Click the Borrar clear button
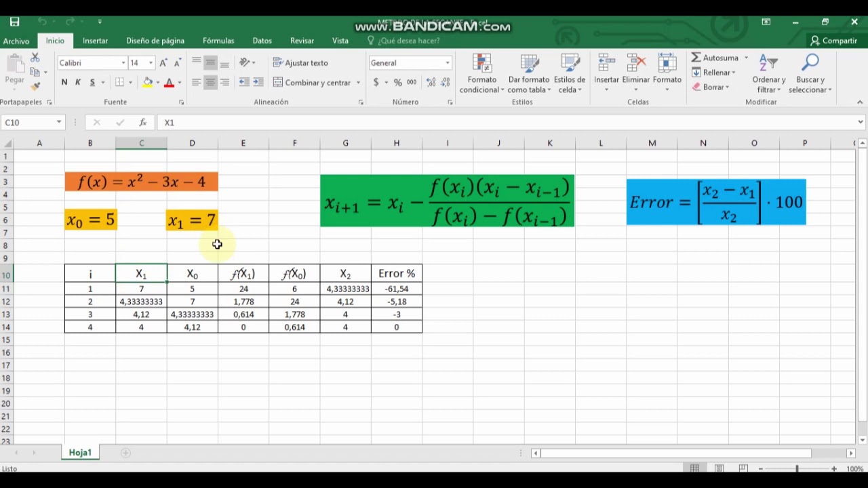 coord(710,87)
